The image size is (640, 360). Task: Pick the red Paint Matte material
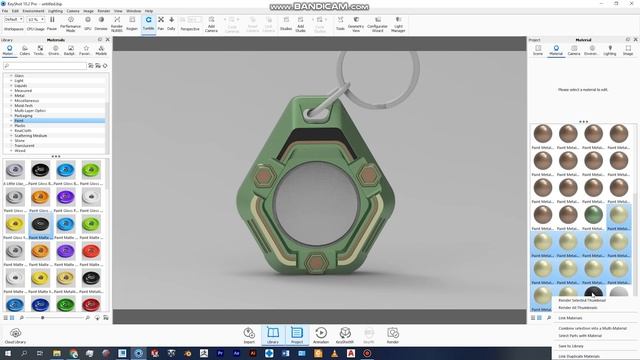pos(91,251)
